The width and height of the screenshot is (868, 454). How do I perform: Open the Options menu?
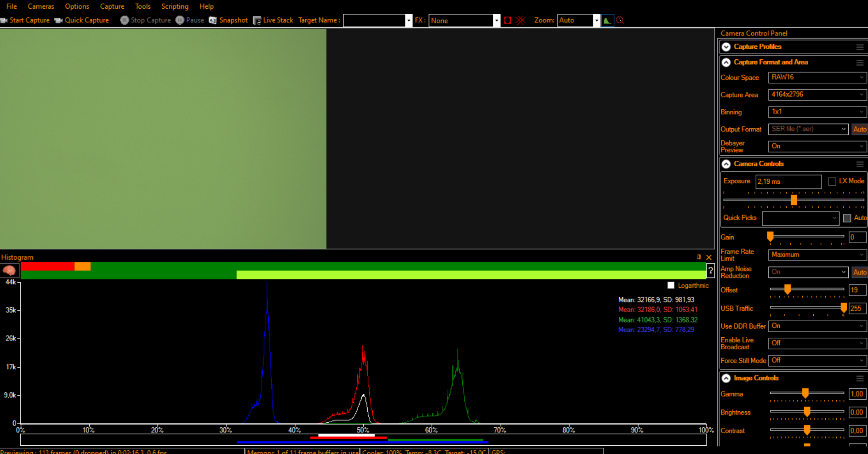[77, 6]
